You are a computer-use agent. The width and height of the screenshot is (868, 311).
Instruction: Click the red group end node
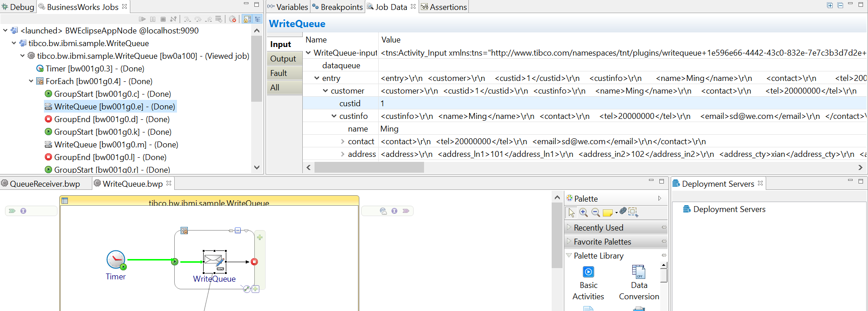254,262
